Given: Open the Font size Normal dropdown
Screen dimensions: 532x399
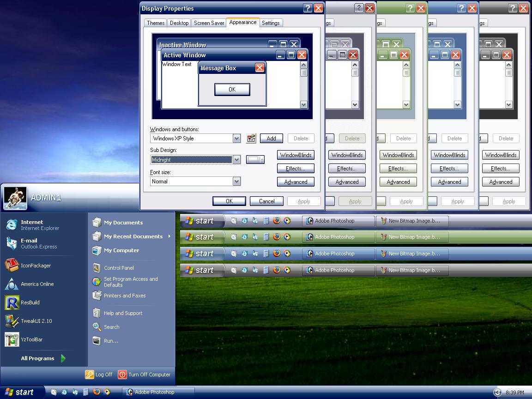Looking at the screenshot, I should (x=236, y=181).
